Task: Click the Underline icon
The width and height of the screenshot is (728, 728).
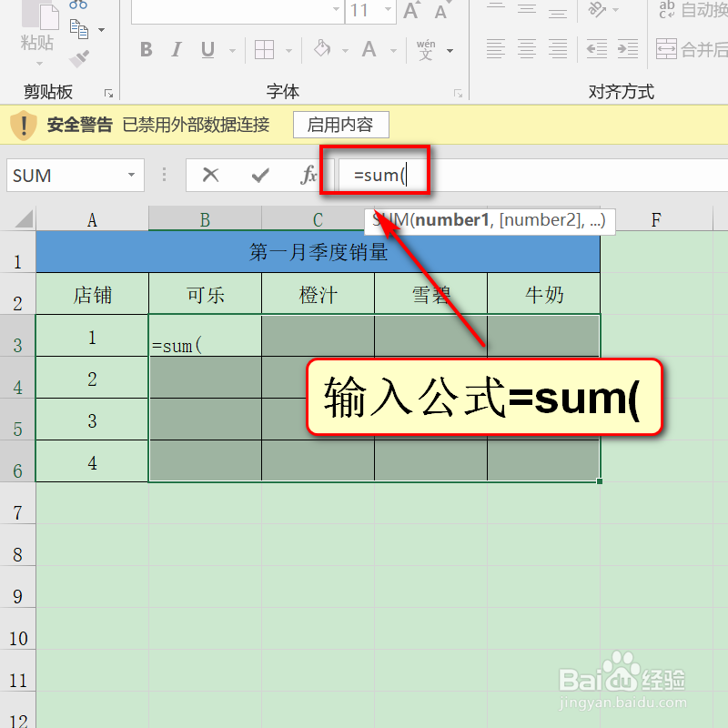Action: [206, 50]
